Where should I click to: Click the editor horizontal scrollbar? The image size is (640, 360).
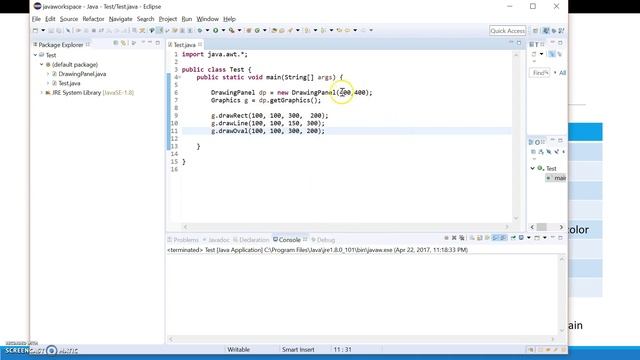pyautogui.click(x=346, y=227)
